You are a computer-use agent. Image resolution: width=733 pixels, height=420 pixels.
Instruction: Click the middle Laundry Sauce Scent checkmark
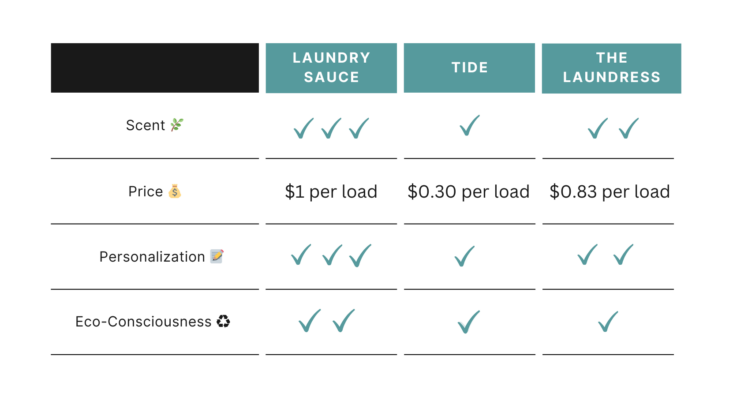point(331,128)
